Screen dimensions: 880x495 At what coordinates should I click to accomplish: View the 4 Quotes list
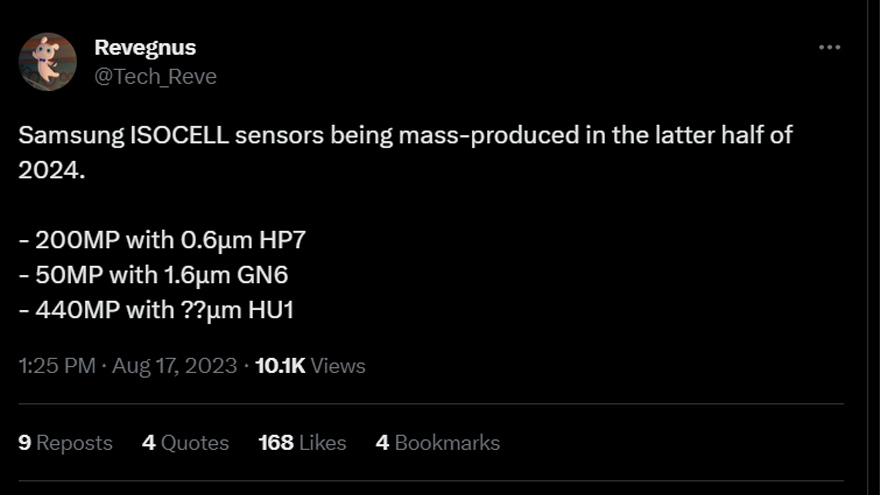(x=185, y=442)
